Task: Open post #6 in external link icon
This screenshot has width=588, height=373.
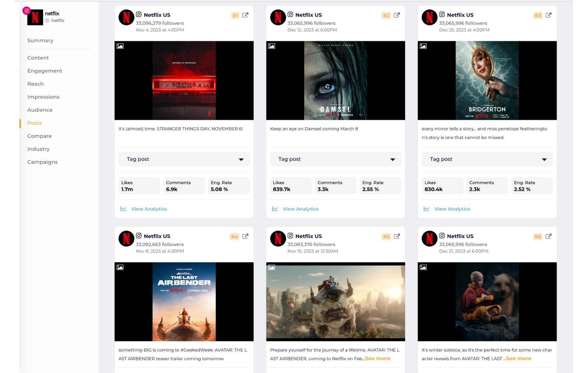Action: (548, 236)
